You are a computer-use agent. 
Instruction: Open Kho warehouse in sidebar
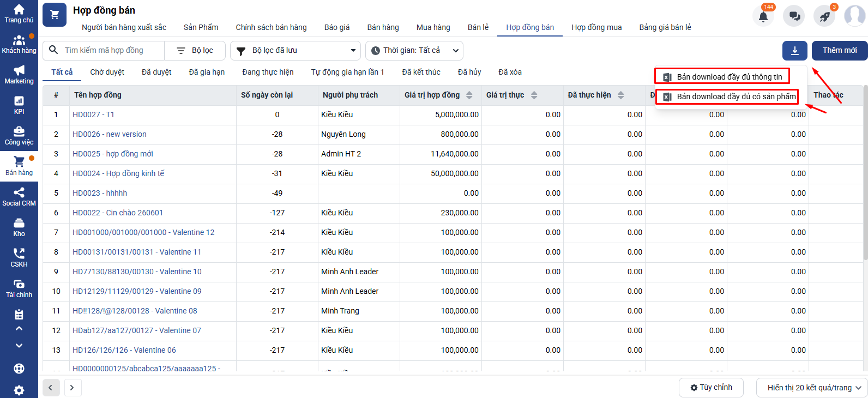coord(19,227)
